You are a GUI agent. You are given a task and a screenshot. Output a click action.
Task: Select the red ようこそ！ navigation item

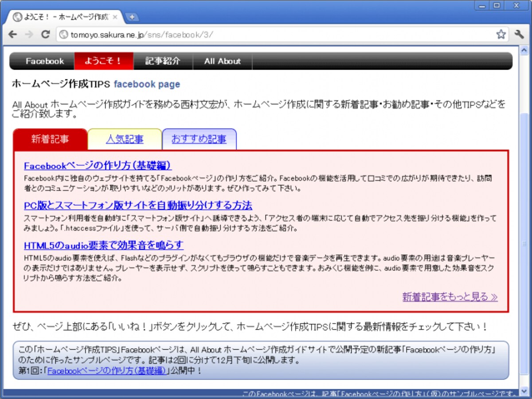[104, 61]
